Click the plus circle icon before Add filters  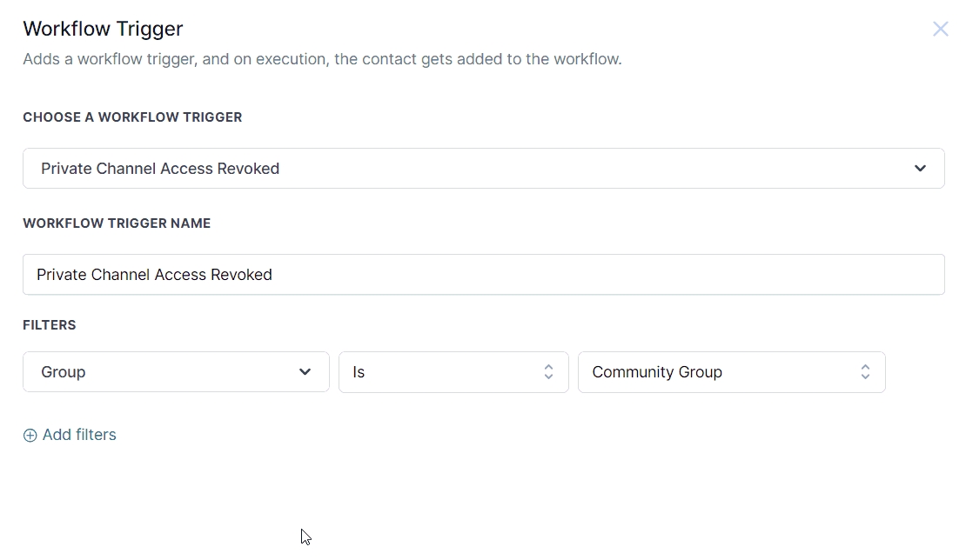pos(30,436)
